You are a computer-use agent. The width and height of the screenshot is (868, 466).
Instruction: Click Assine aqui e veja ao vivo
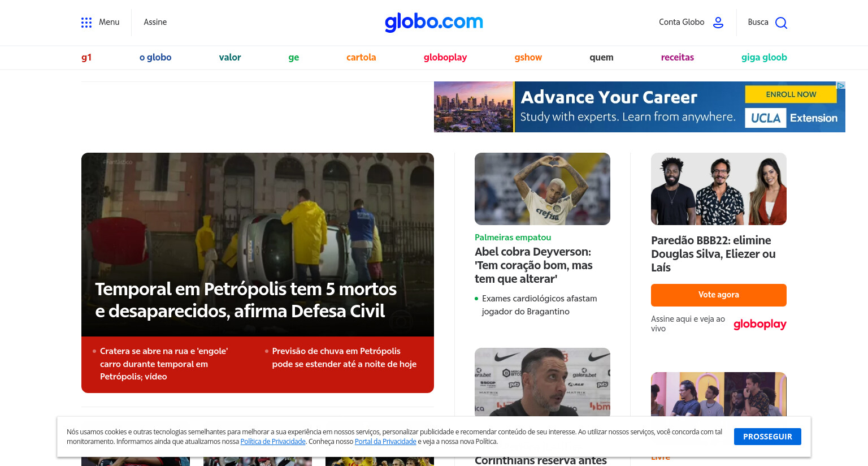[688, 323]
